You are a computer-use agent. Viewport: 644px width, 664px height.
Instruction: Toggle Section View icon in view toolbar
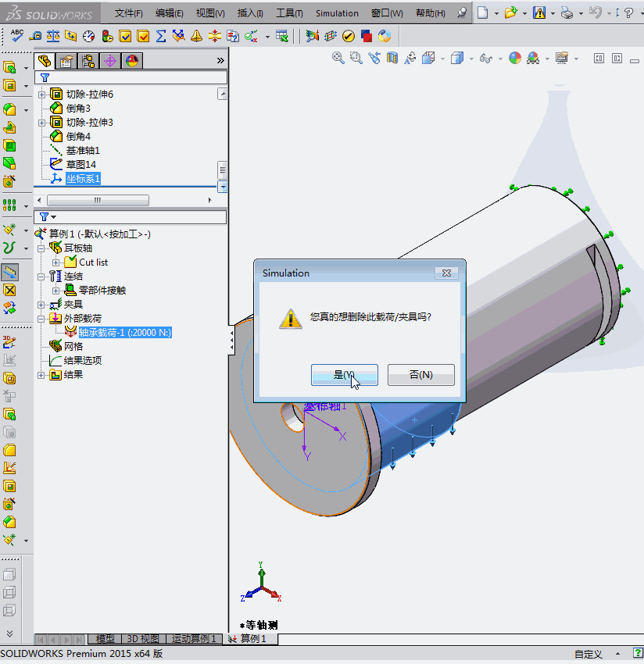[x=392, y=58]
